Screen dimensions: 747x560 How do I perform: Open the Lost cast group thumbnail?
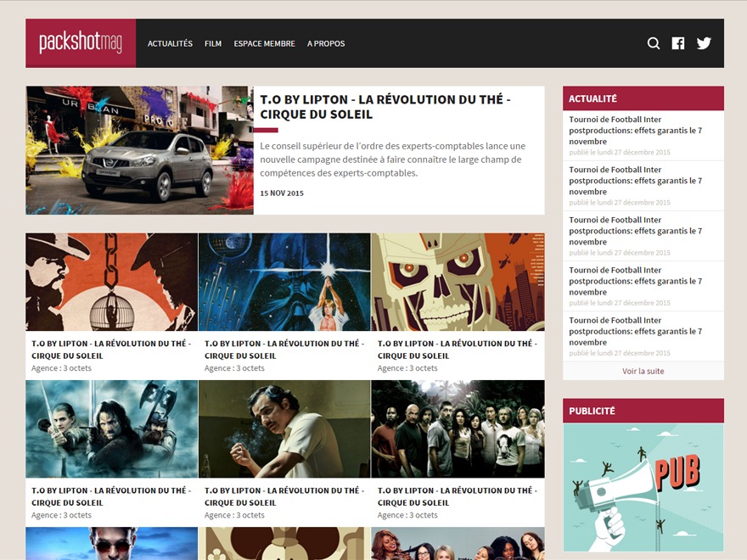tap(458, 428)
